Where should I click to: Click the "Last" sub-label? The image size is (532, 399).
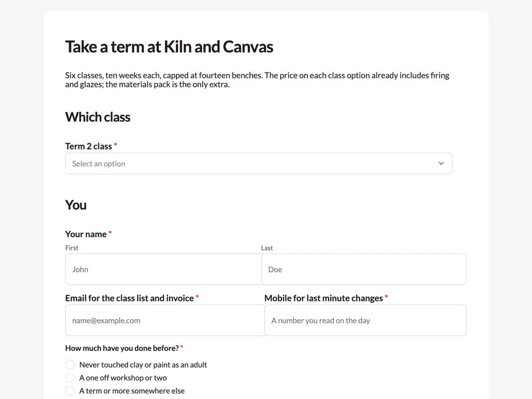coord(267,248)
